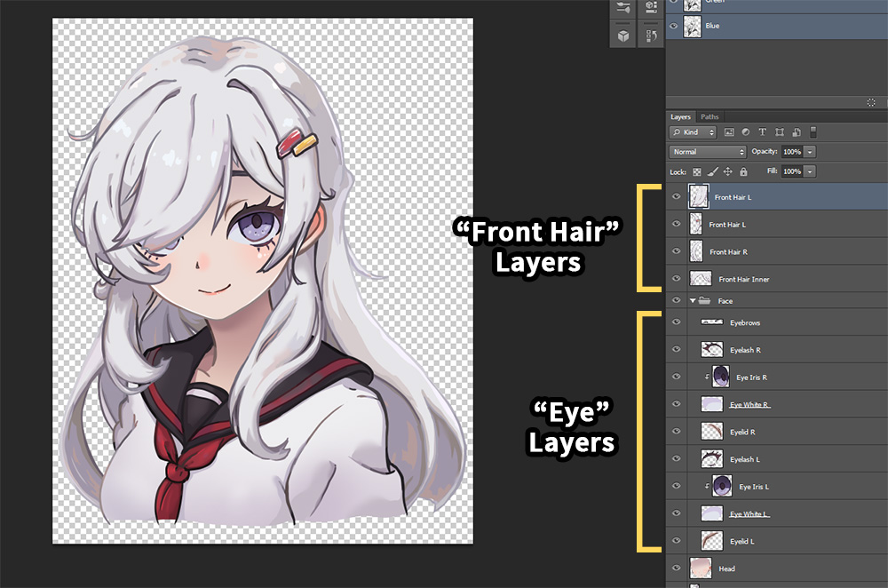Click the Eyelash R layer thumbnail

[712, 349]
